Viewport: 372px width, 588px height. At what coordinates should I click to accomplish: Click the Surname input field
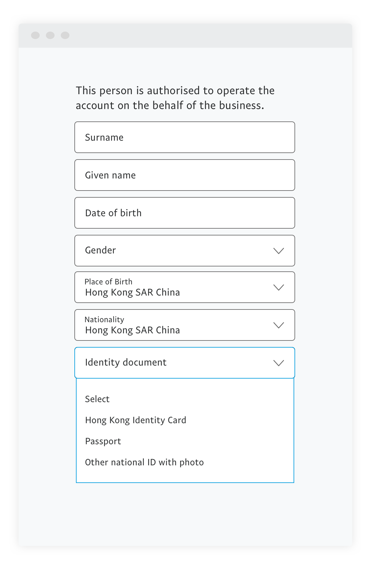pos(184,137)
